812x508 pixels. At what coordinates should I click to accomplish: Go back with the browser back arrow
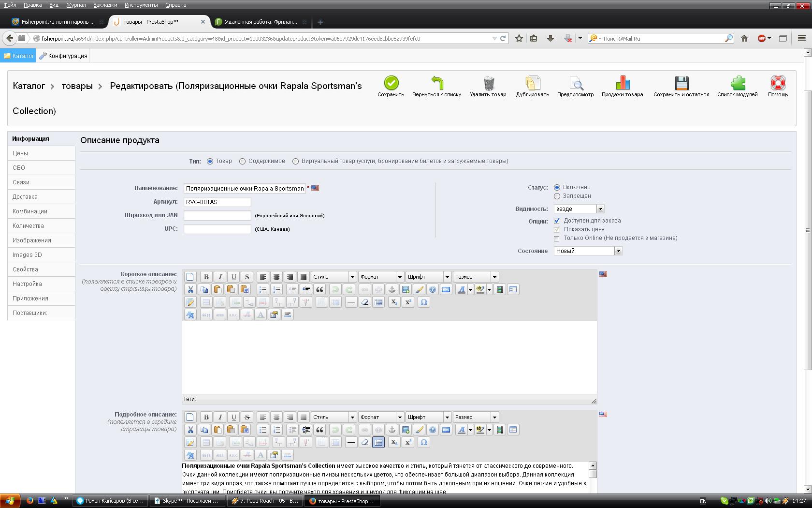click(10, 38)
